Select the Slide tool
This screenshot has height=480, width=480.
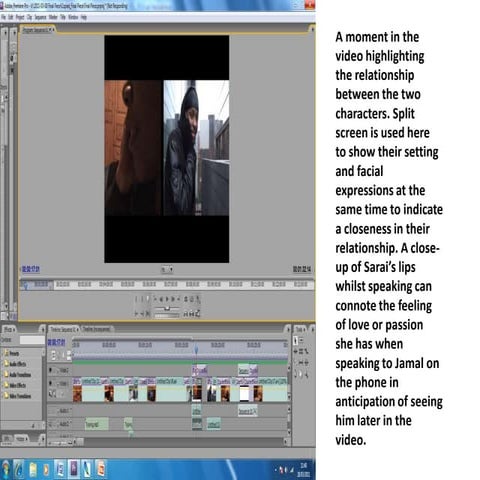point(306,362)
